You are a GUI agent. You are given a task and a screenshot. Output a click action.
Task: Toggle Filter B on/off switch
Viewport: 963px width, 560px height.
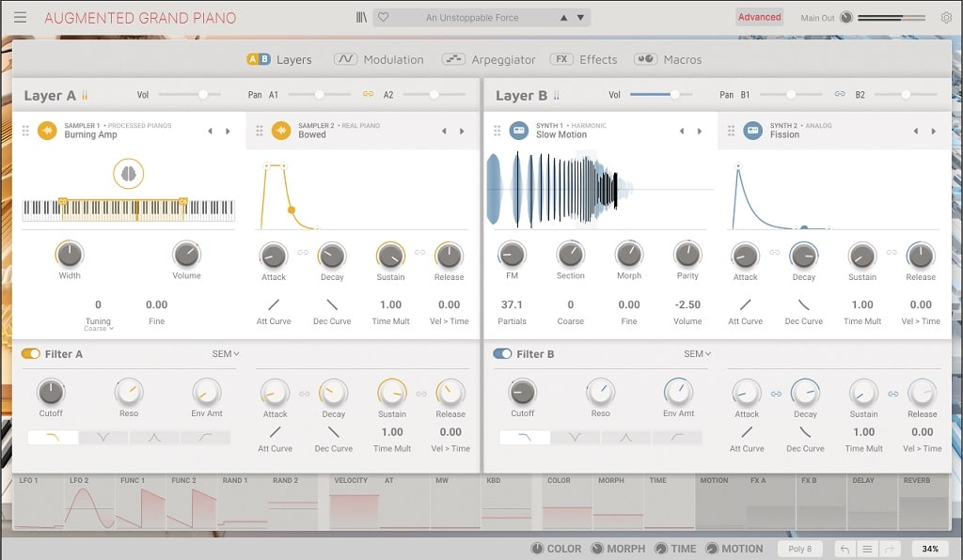pos(502,354)
